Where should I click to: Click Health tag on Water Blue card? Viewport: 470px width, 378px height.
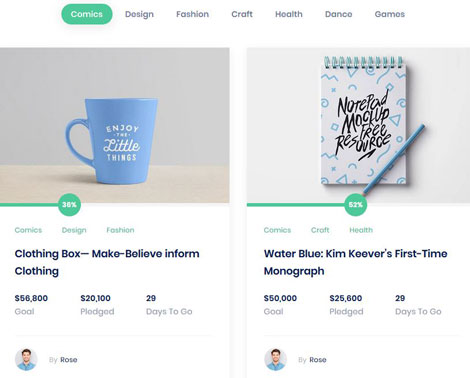pyautogui.click(x=361, y=230)
